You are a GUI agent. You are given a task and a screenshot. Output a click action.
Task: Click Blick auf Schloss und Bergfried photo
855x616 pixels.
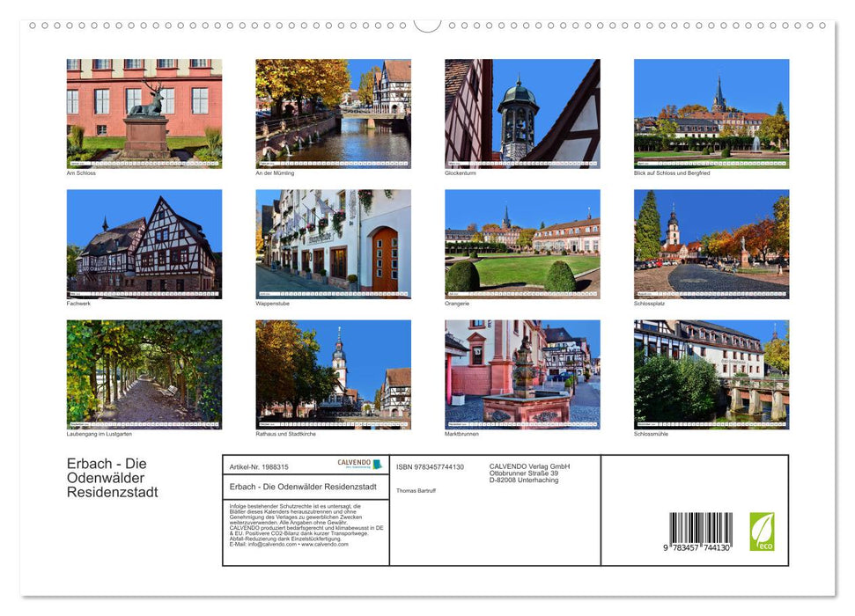pyautogui.click(x=711, y=113)
